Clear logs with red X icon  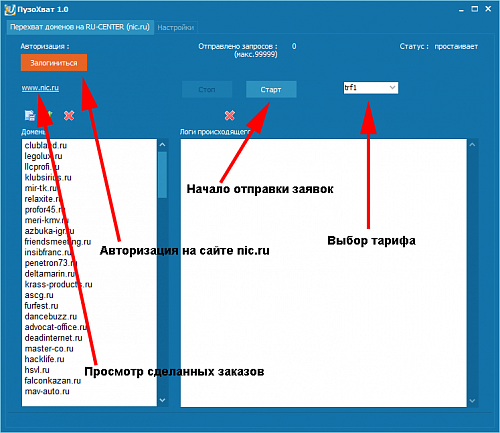230,116
